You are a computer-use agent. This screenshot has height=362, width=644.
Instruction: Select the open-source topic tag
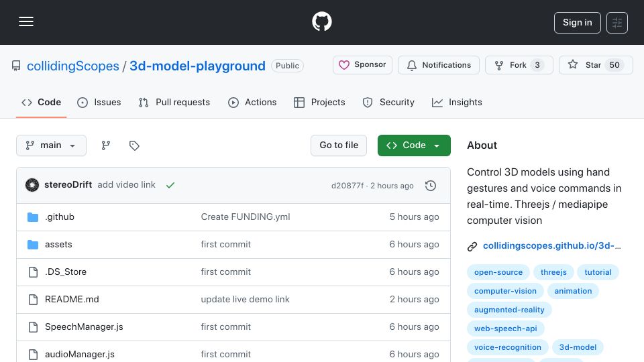498,272
